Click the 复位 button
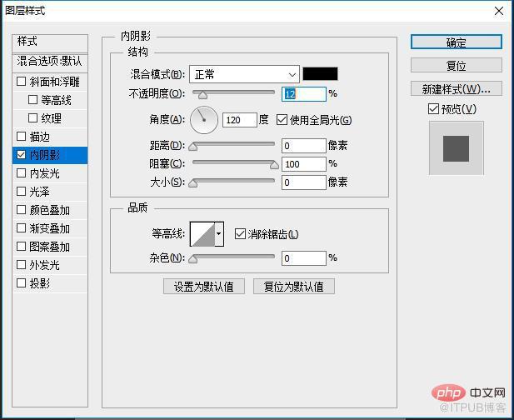The height and width of the screenshot is (420, 514). [457, 65]
